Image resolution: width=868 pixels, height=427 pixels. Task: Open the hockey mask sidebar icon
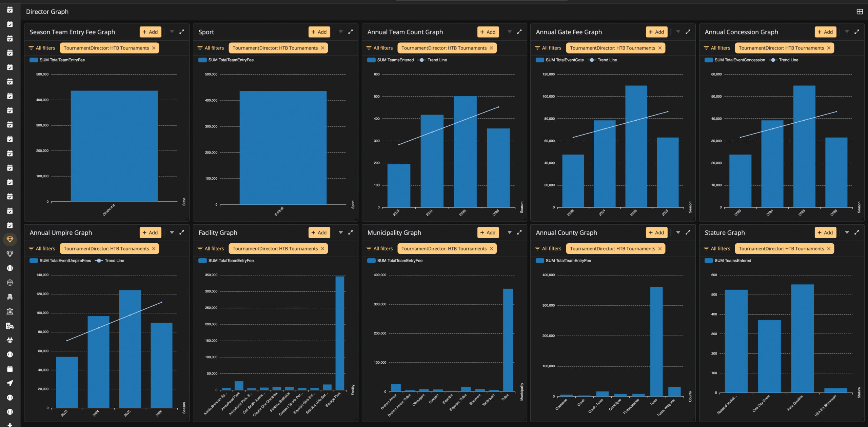coord(10,283)
